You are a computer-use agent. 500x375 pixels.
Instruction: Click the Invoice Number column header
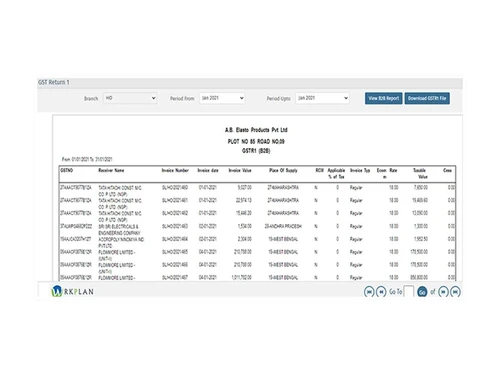[175, 170]
